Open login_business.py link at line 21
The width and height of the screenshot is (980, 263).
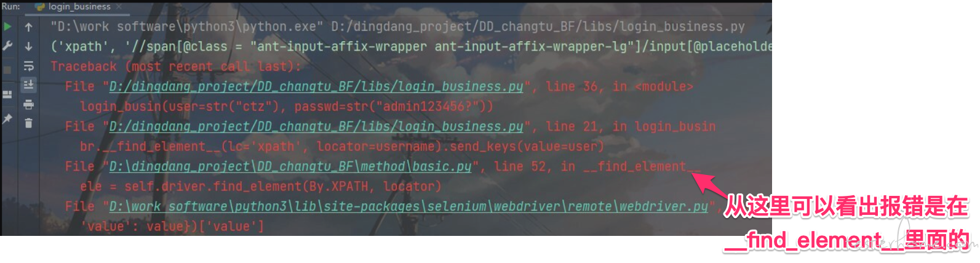point(316,126)
